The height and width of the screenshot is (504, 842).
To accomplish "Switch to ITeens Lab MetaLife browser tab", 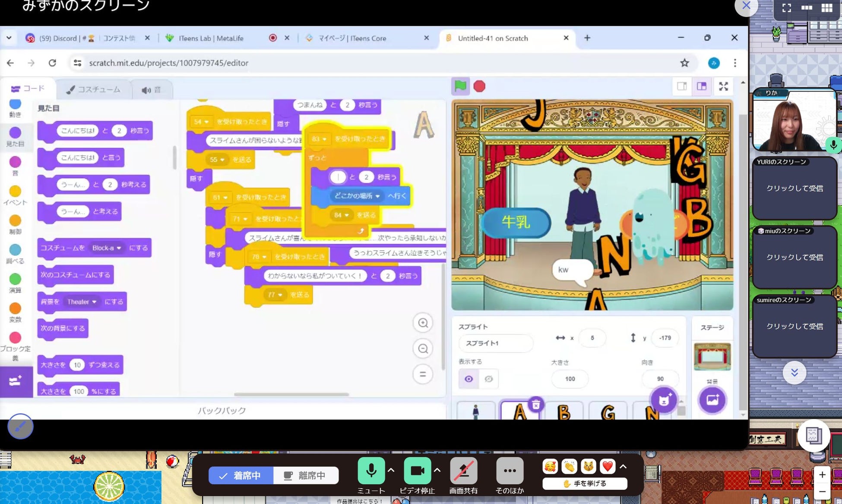I will 211,38.
